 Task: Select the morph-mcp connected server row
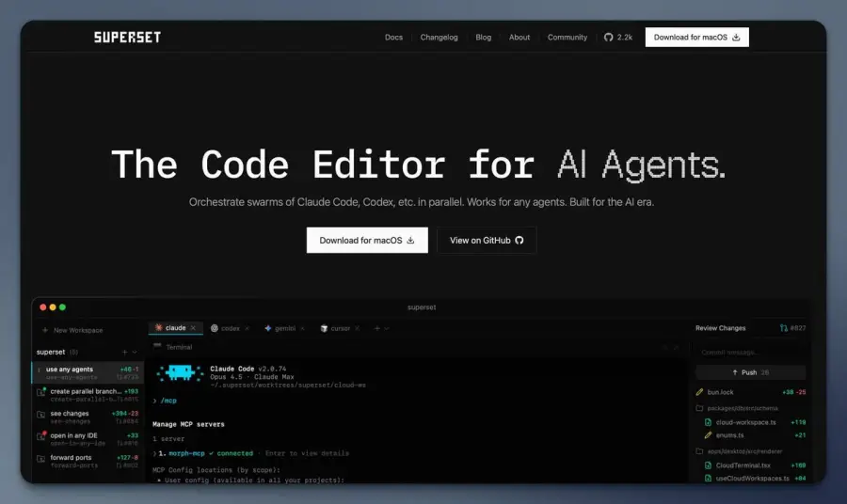[251, 453]
